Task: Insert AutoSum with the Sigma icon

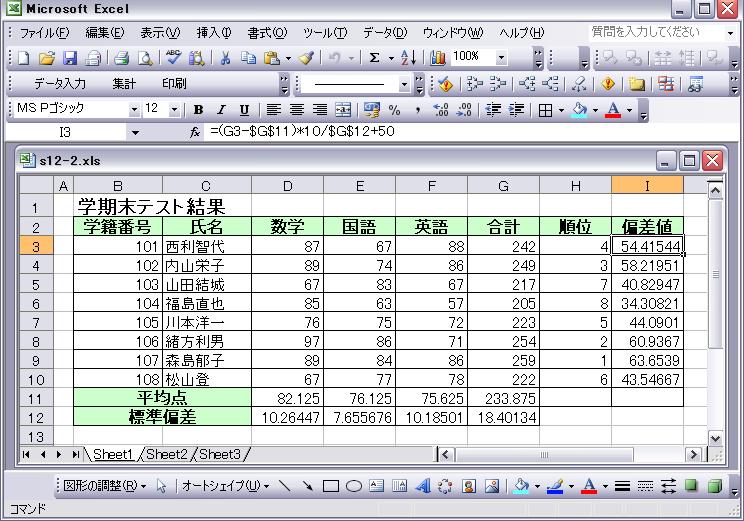Action: click(374, 58)
